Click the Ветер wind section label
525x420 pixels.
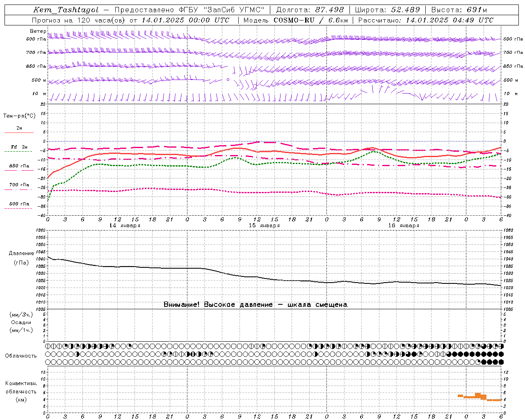pyautogui.click(x=38, y=31)
